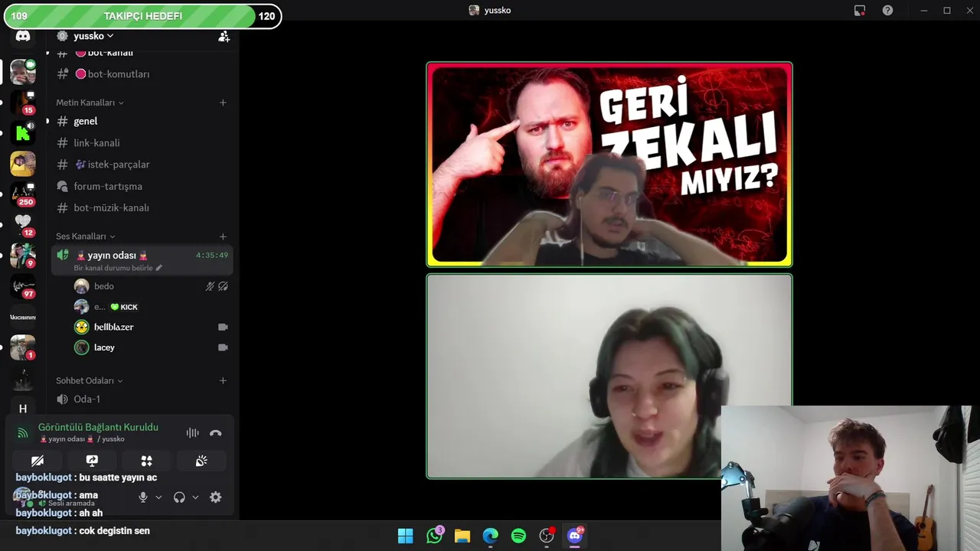Mute the microphone
980x551 pixels.
pyautogui.click(x=142, y=497)
